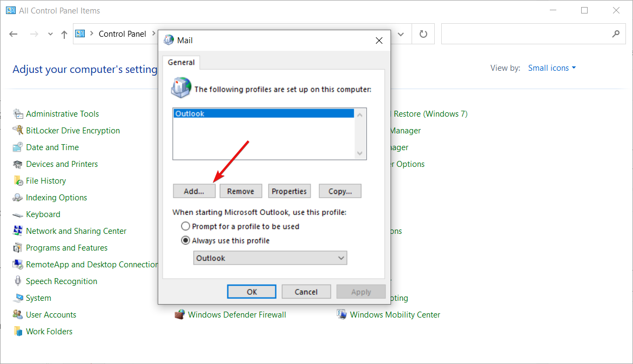Screen dimensions: 633x364
Task: Open Windows Defender Firewall icon
Action: coord(180,314)
